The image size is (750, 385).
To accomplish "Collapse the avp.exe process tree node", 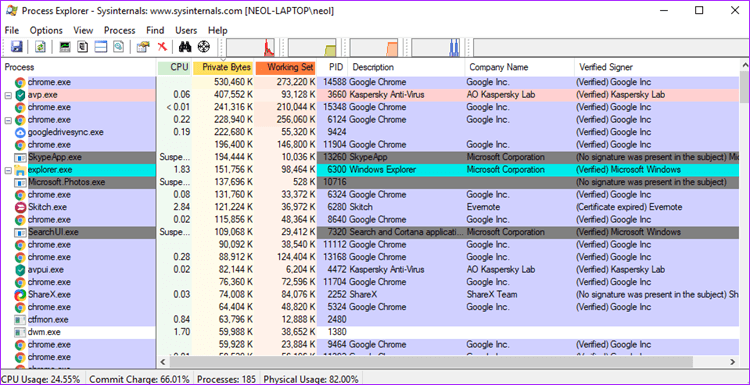I will (x=8, y=95).
